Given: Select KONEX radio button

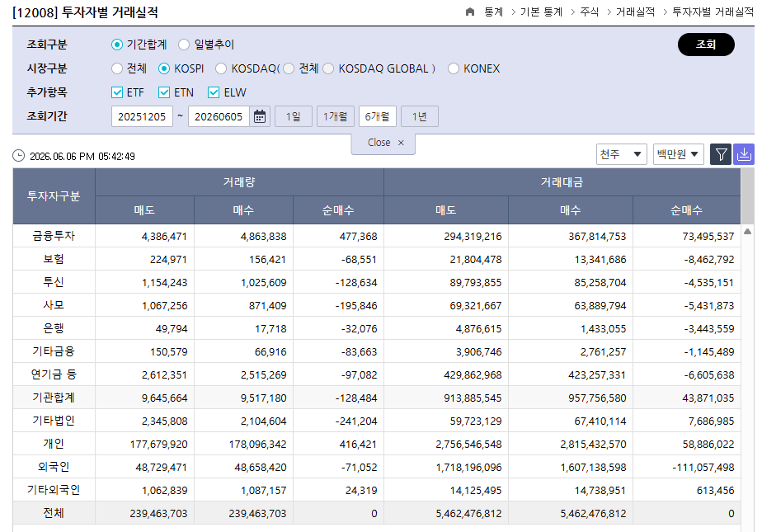Looking at the screenshot, I should 454,68.
